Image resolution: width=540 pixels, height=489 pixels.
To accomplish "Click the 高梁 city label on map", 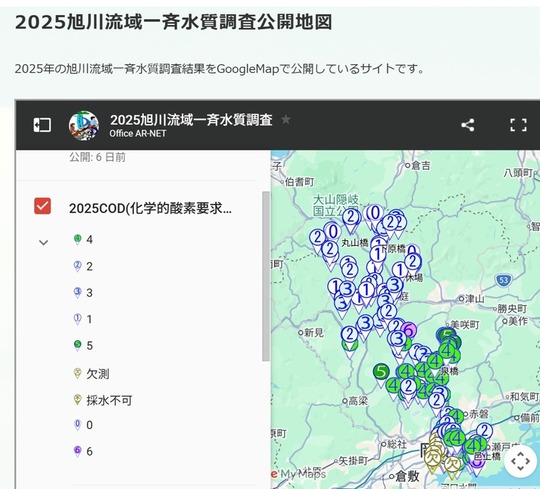I will click(x=359, y=400).
